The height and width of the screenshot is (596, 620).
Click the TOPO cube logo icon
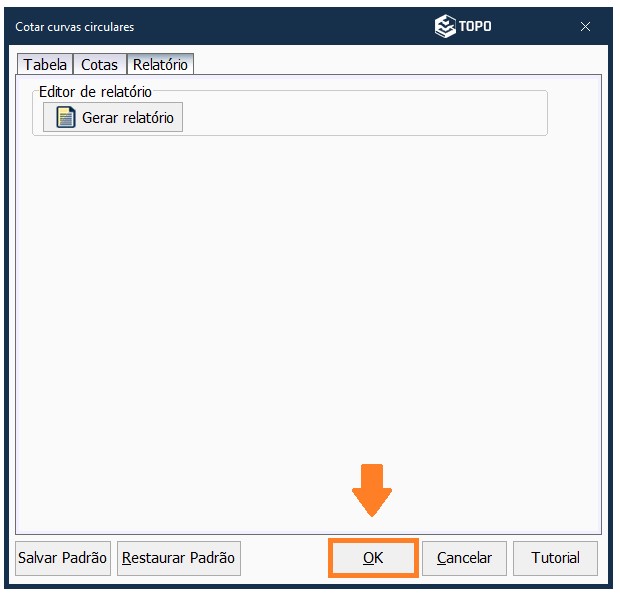pos(445,27)
